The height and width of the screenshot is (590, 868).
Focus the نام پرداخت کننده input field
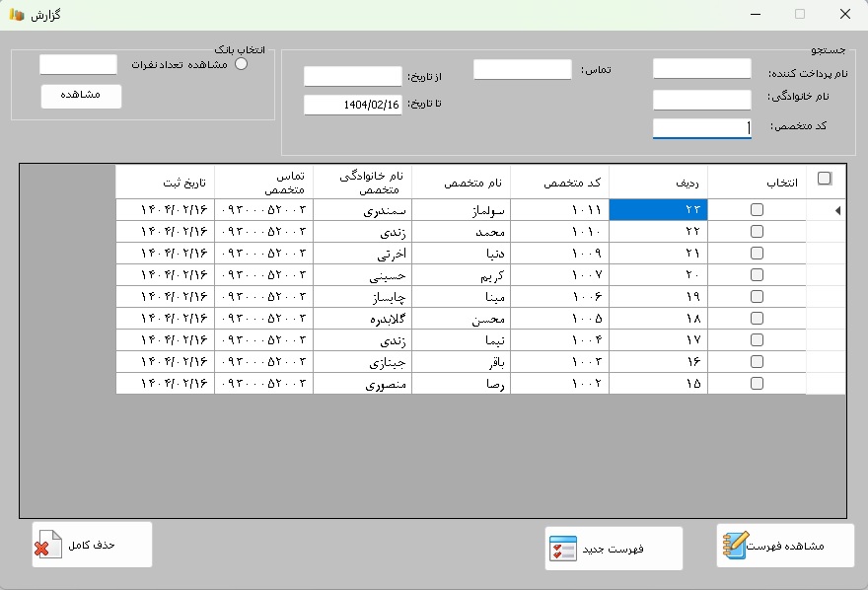click(x=701, y=69)
